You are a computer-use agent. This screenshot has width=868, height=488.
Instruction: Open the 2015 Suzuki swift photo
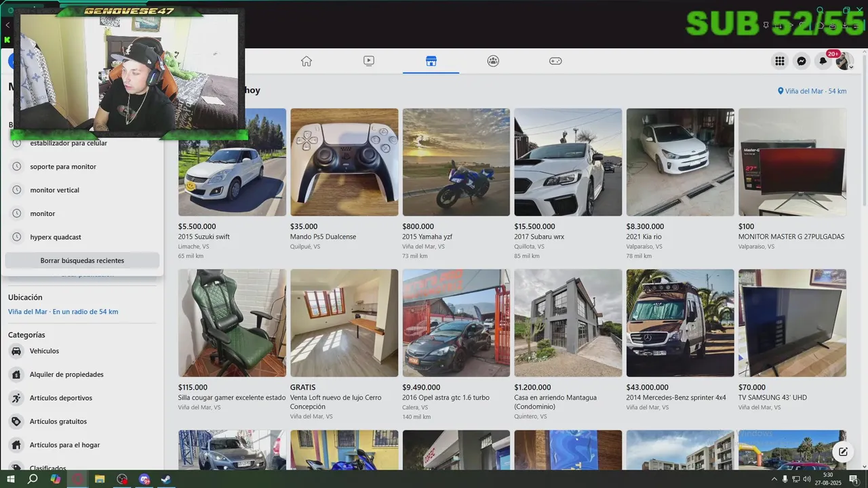232,162
